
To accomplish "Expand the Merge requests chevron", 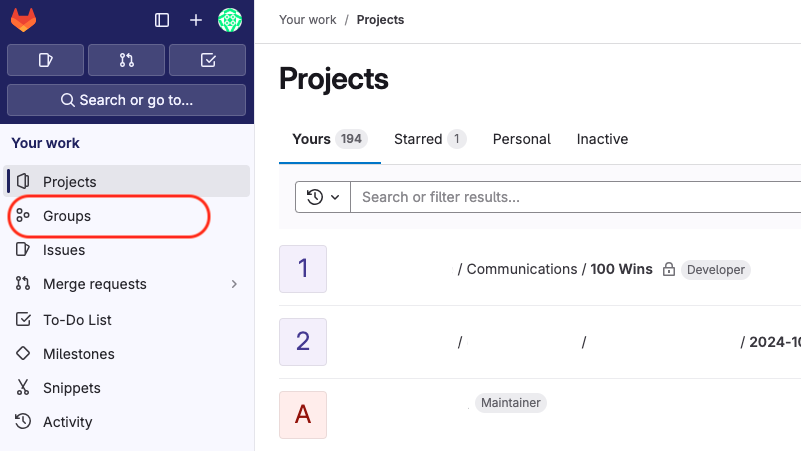I will pos(234,284).
